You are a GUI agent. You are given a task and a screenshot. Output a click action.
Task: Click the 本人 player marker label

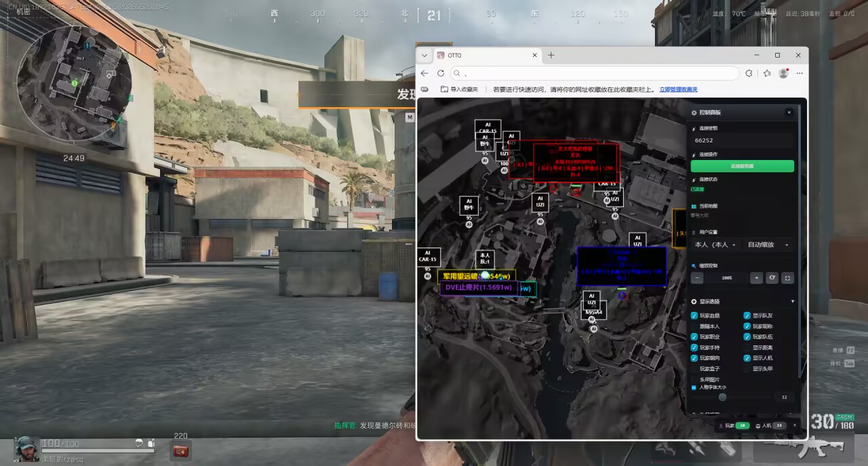coord(485,258)
